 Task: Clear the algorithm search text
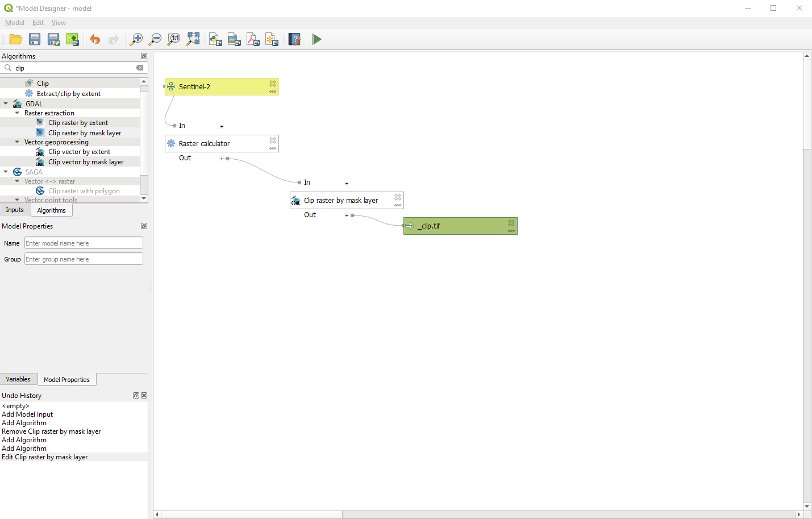click(140, 68)
